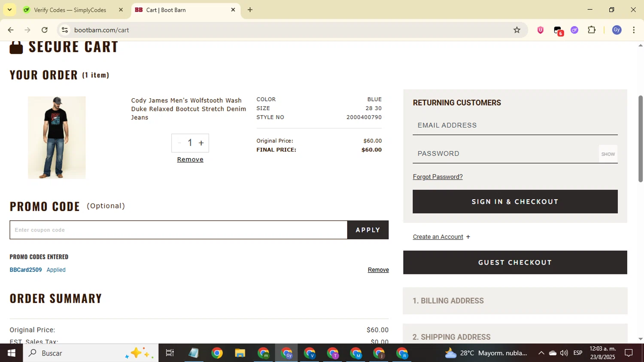Click the taskbar Buscar search box
Image resolution: width=644 pixels, height=362 pixels.
(91, 353)
